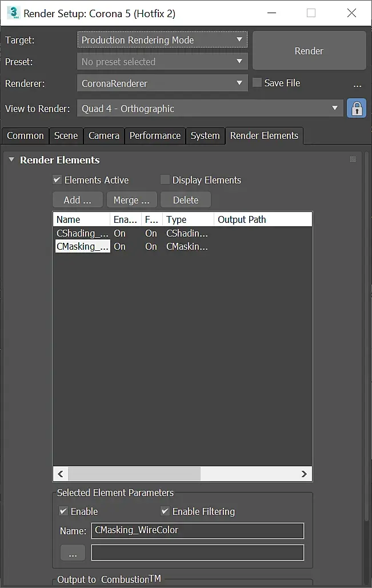The image size is (372, 588).
Task: Click the Name column header
Action: click(x=82, y=219)
